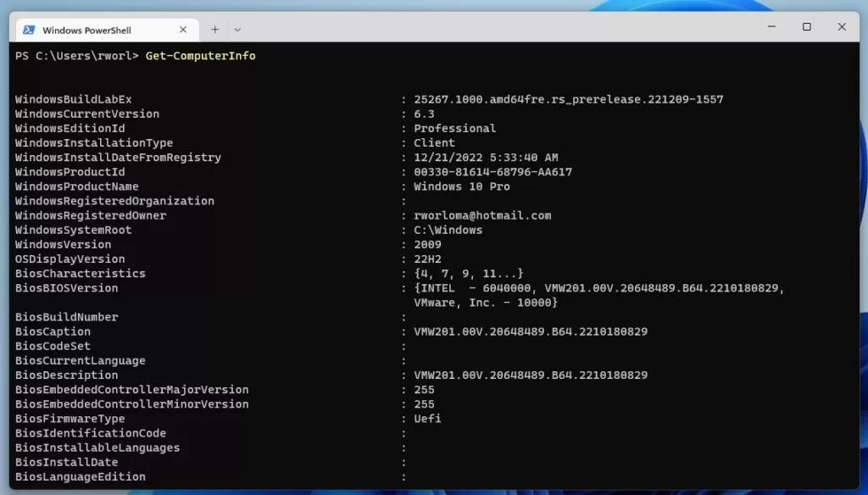Screen dimensions: 868x495
Task: Click the Client installation type value
Action: pyautogui.click(x=435, y=143)
